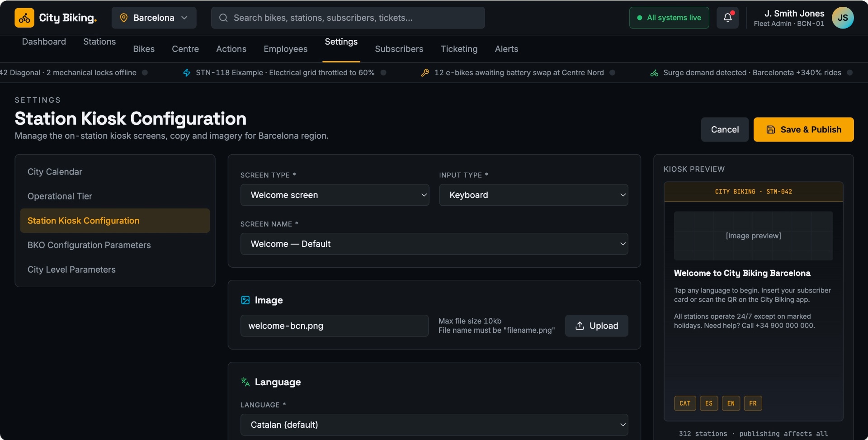Expand the Screen Name dropdown
The width and height of the screenshot is (868, 440).
pos(434,244)
